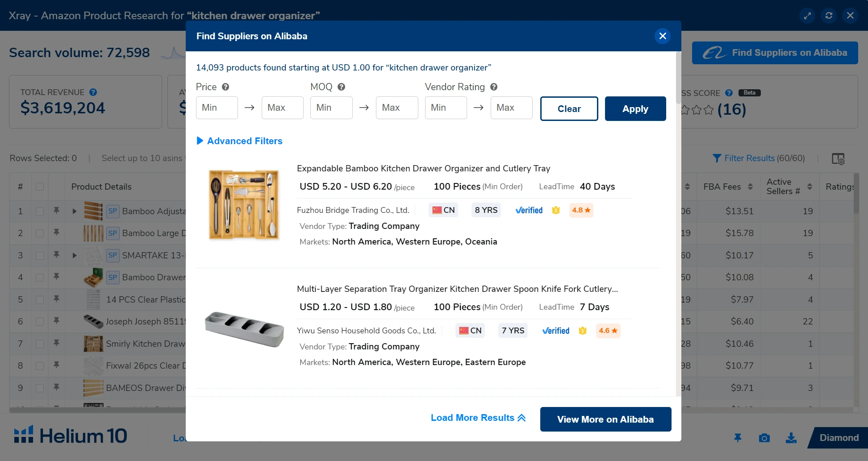Check the checkbox for row 1

pos(40,211)
